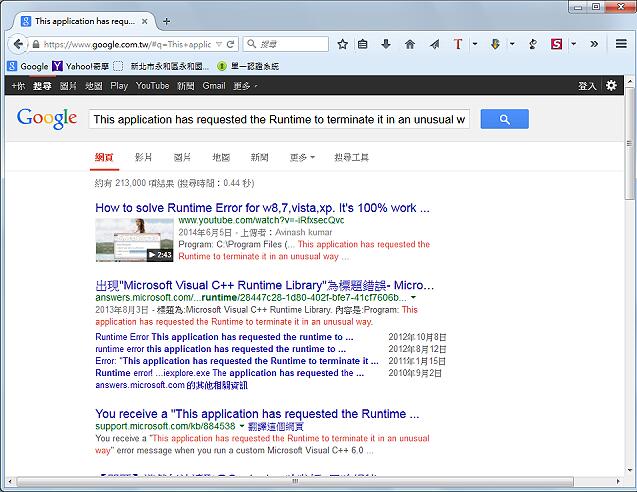Open the iexplore.exe Runtime error sublink
Image resolution: width=637 pixels, height=492 pixels.
[230, 373]
